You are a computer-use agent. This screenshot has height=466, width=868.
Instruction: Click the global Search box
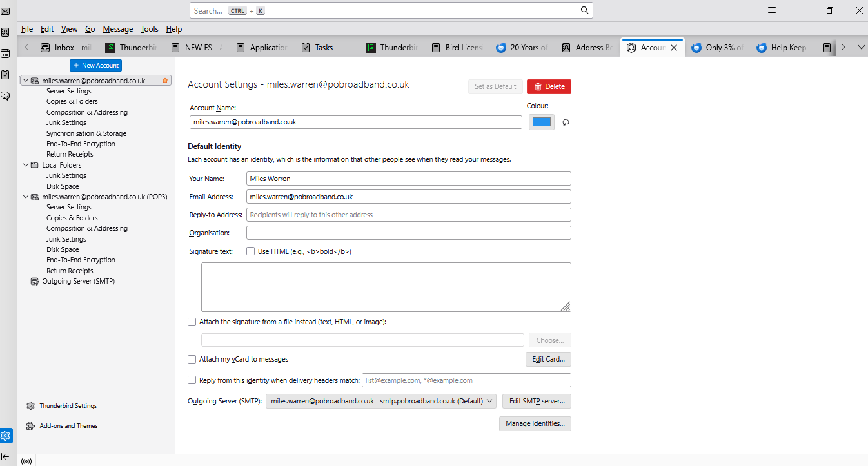click(x=391, y=10)
